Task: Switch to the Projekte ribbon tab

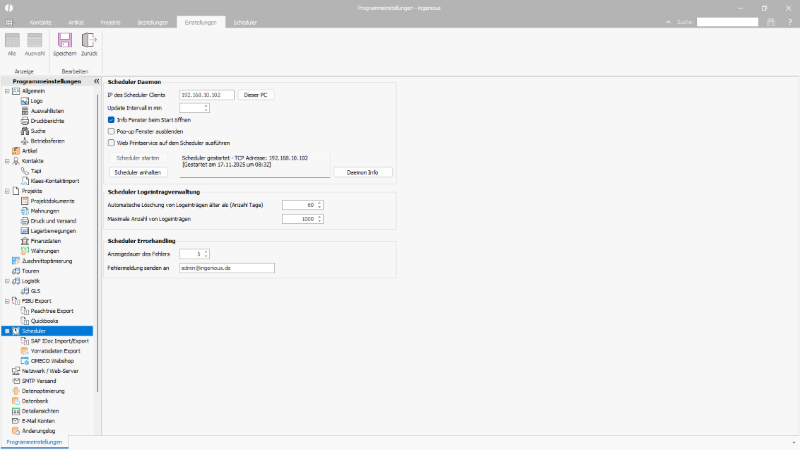Action: pos(111,22)
